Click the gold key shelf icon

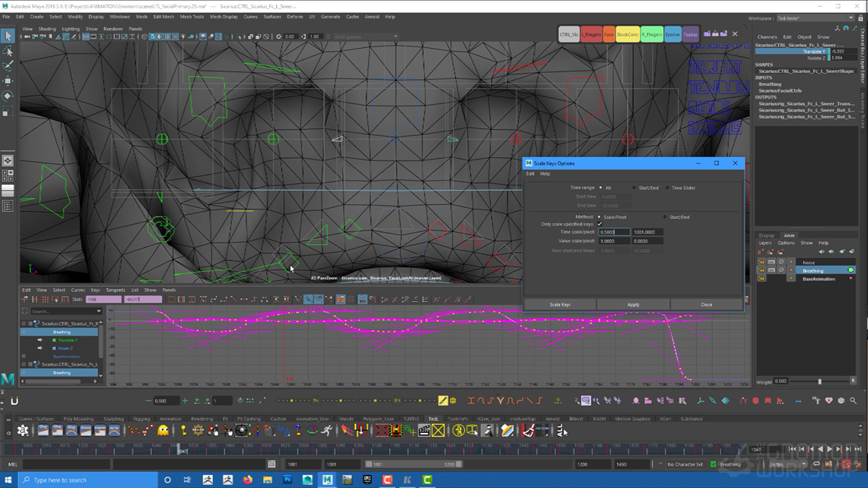point(183,430)
